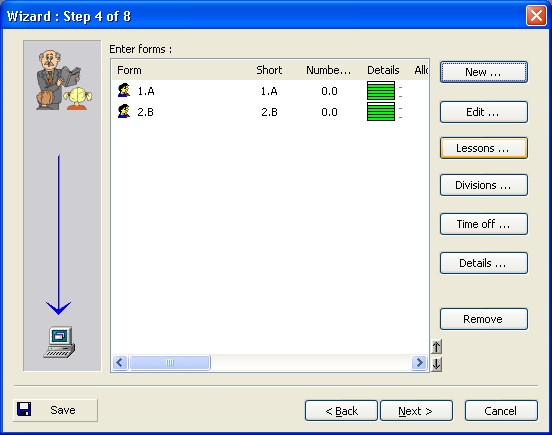Screen dimensions: 552x435
Task: Click the green Details bar for 2.B
Action: pyautogui.click(x=381, y=112)
